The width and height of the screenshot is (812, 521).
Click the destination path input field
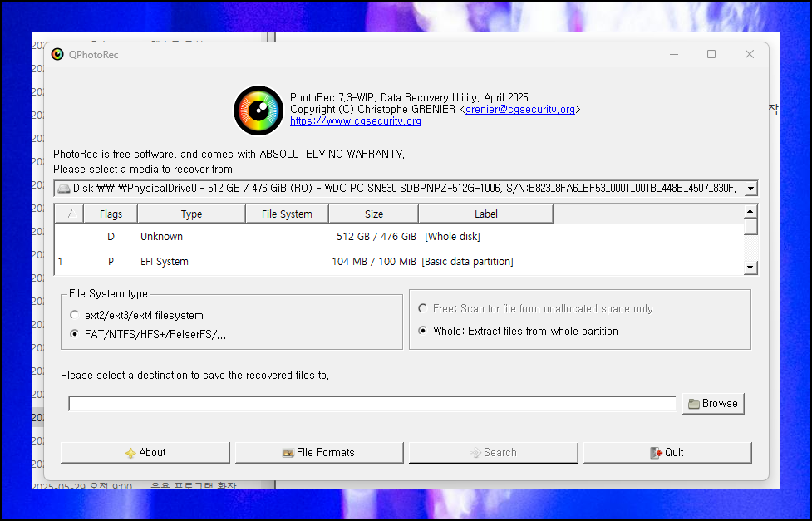tap(372, 404)
